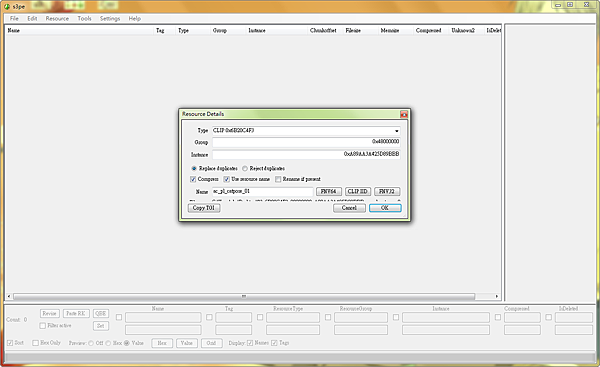This screenshot has height=367, width=600.
Task: Minimize the s3pe window
Action: tap(558, 5)
